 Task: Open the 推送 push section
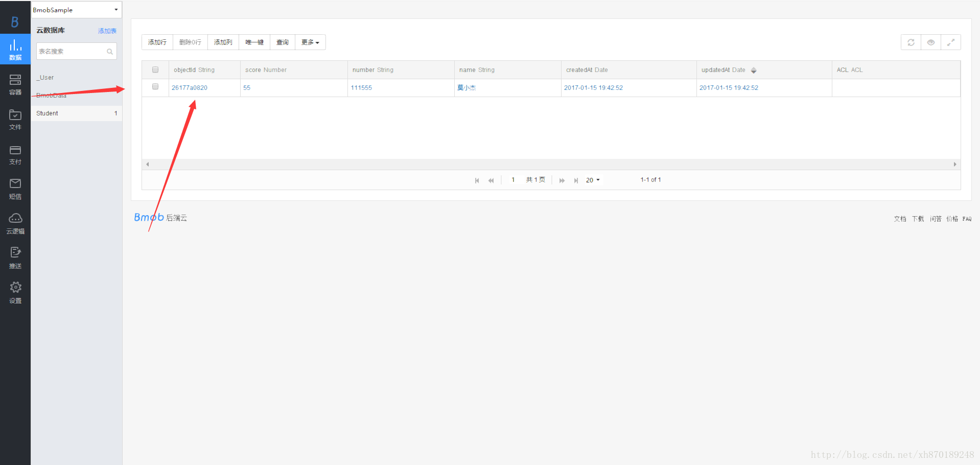coord(15,259)
